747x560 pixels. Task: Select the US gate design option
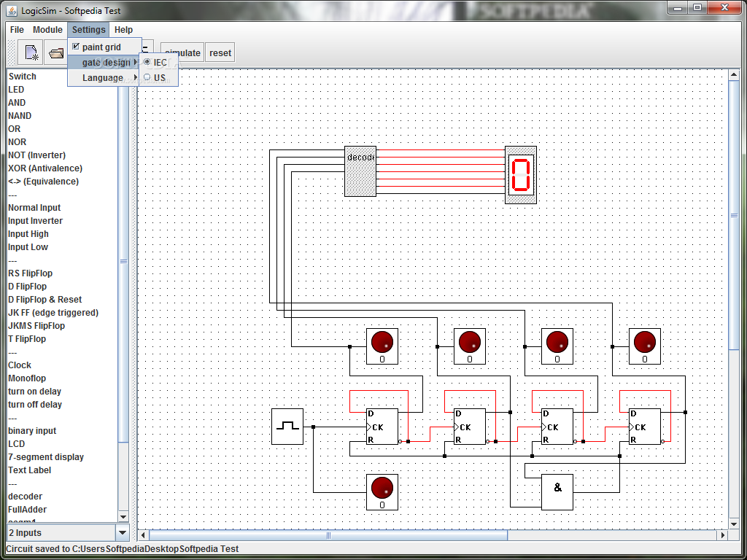coord(158,77)
